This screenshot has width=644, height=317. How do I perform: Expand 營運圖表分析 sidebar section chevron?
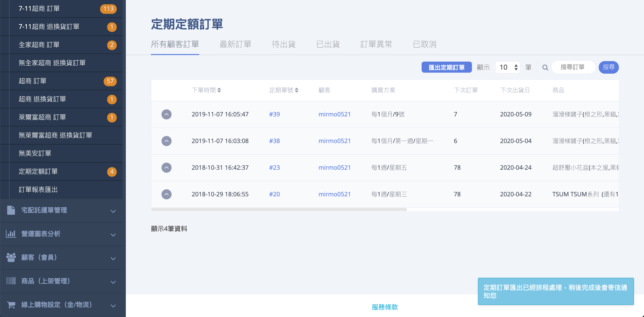113,235
